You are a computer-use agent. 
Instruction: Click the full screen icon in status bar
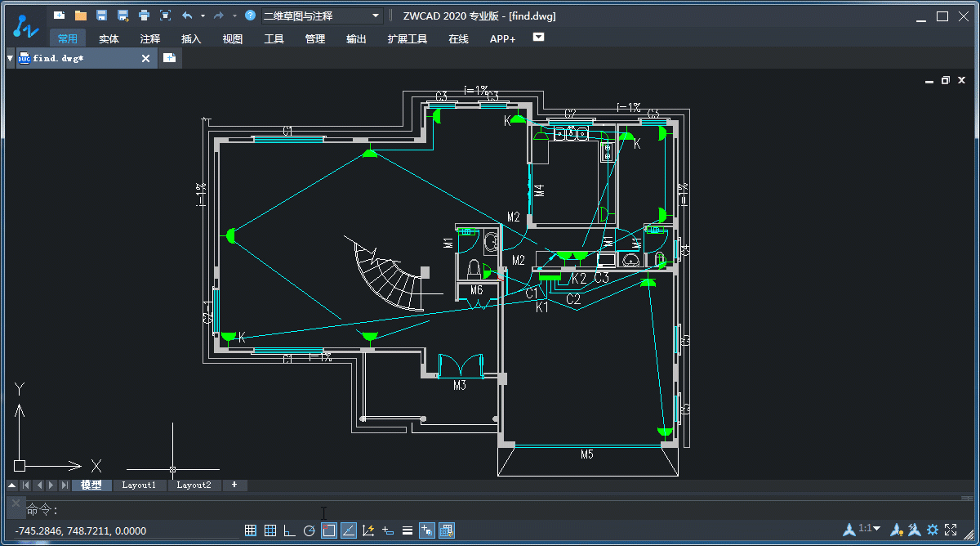(x=951, y=530)
